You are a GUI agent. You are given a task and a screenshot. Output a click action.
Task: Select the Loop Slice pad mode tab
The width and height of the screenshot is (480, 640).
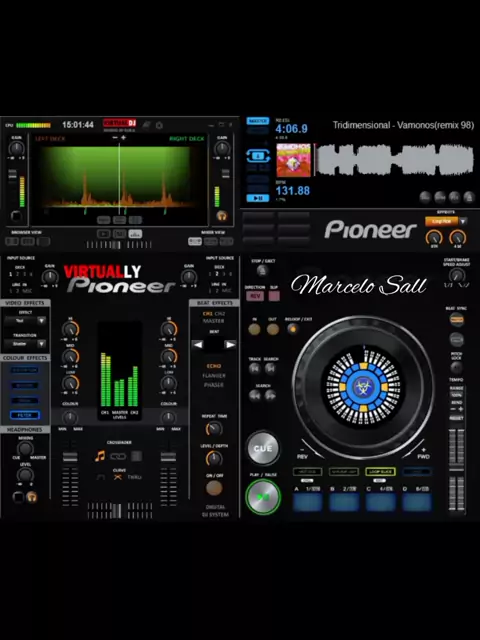pyautogui.click(x=380, y=471)
